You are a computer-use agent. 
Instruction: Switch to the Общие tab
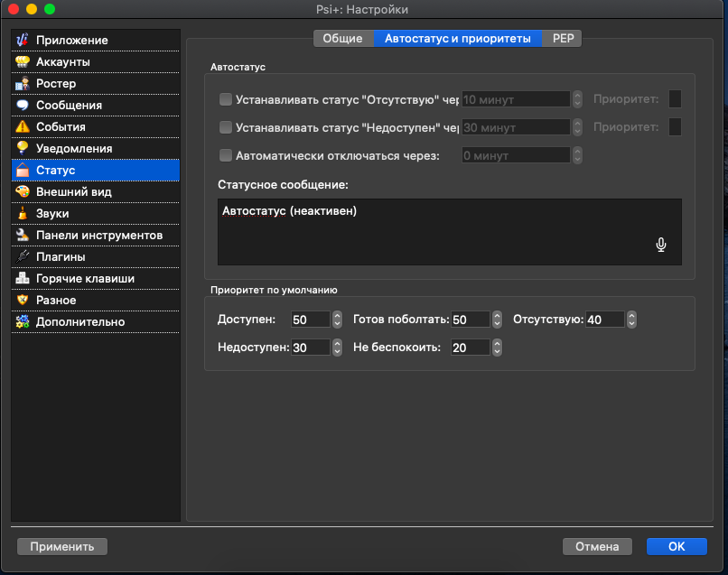(342, 38)
